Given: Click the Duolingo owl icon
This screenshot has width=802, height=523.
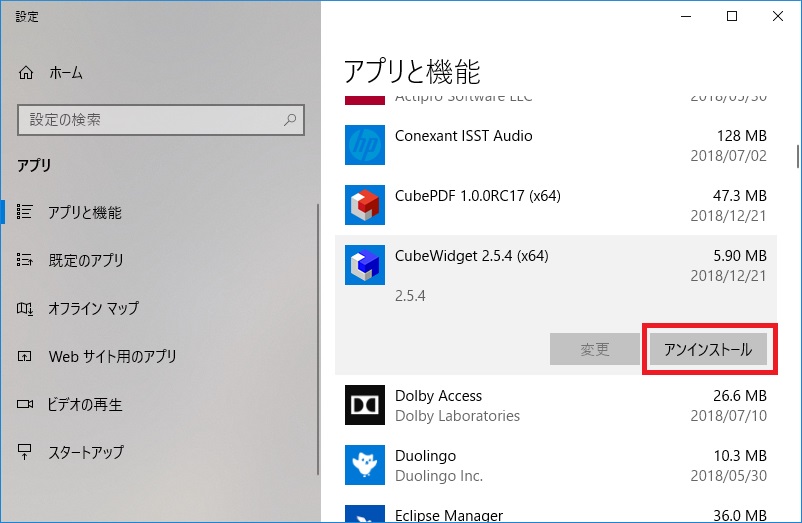Looking at the screenshot, I should pos(365,465).
